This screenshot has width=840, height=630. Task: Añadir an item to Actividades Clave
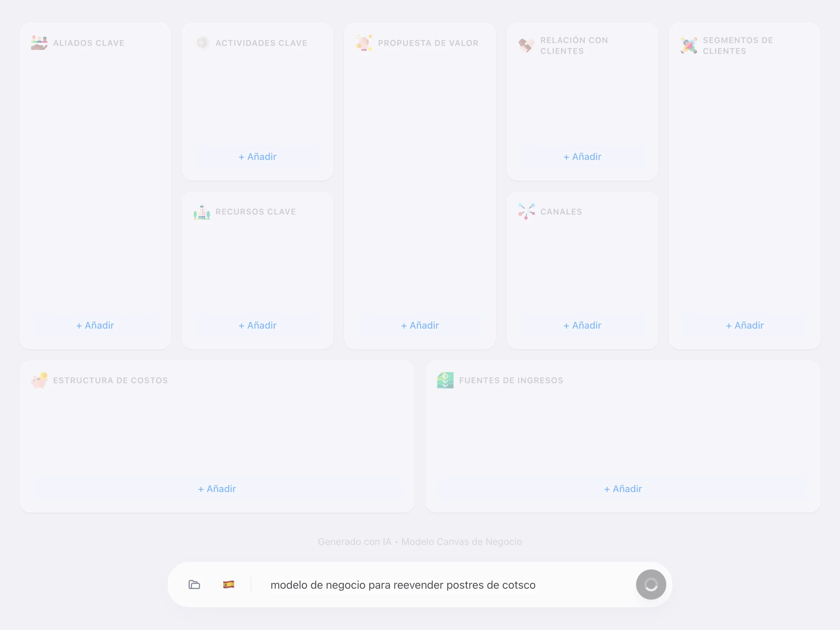[x=257, y=156]
